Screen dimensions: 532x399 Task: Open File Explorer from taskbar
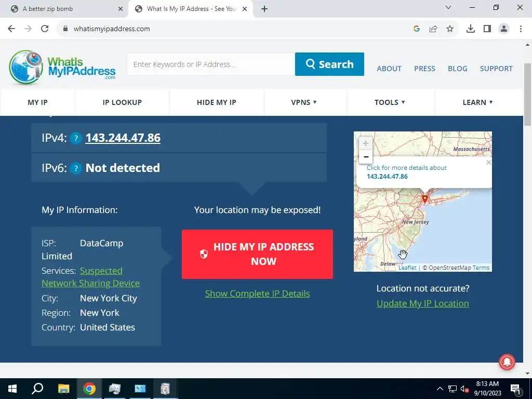pyautogui.click(x=63, y=389)
